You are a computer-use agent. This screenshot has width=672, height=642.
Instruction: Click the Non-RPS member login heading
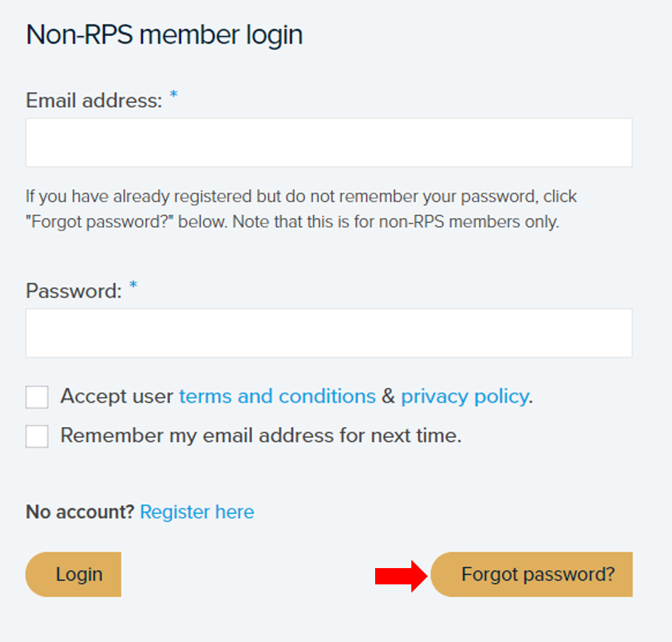click(x=164, y=35)
